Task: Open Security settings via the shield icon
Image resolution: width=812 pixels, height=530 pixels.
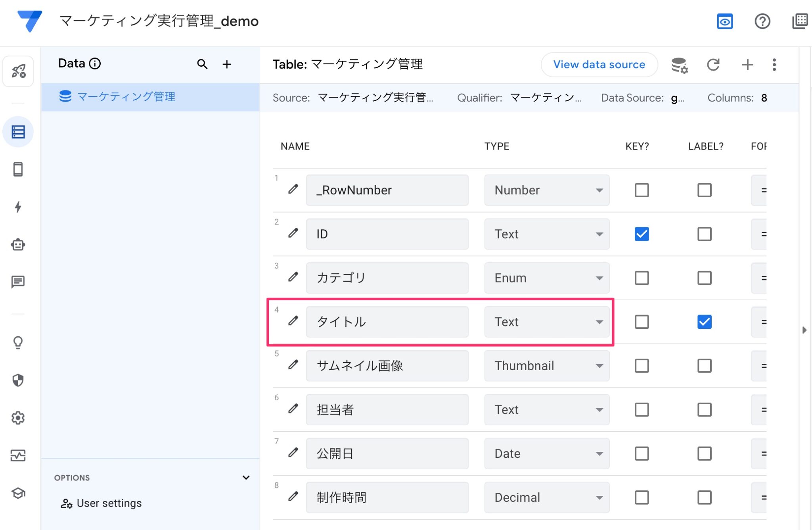Action: tap(18, 380)
